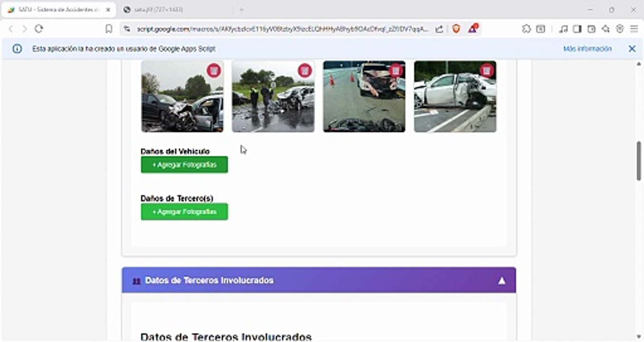Click the scrollbar up arrow
Viewport: 644px width, 342px height.
639,64
